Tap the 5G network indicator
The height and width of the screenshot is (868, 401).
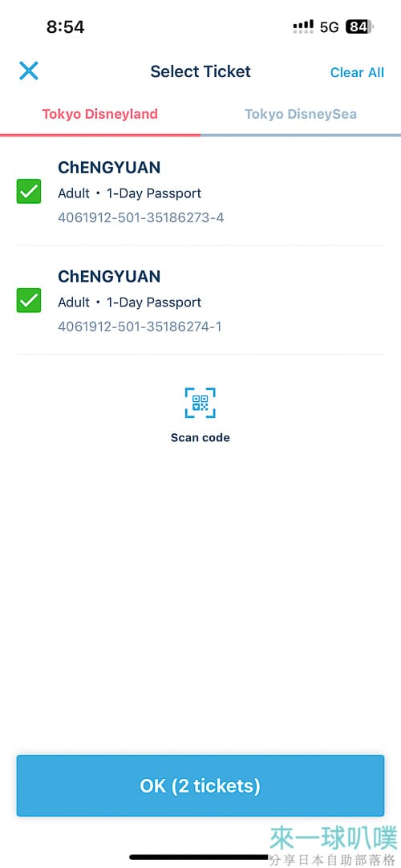click(329, 27)
